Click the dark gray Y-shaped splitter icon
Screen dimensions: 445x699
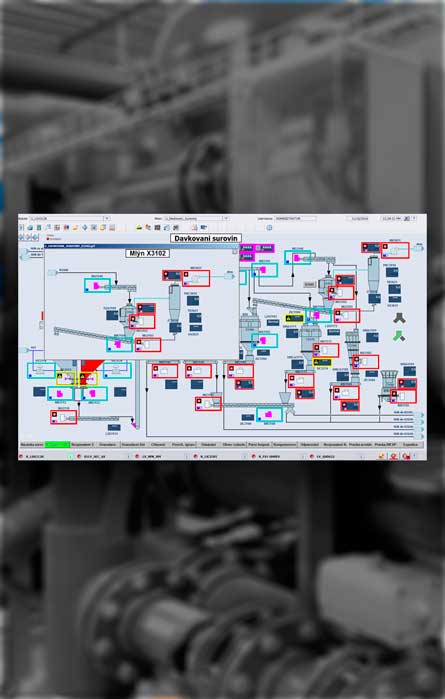tap(399, 318)
